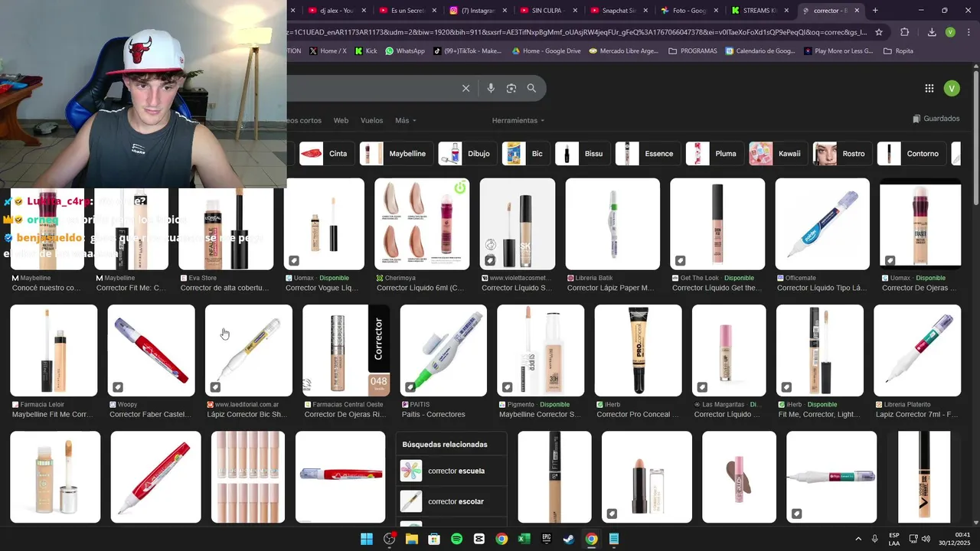This screenshot has width=980, height=551.
Task: Open related search corrector escuela
Action: (453, 471)
